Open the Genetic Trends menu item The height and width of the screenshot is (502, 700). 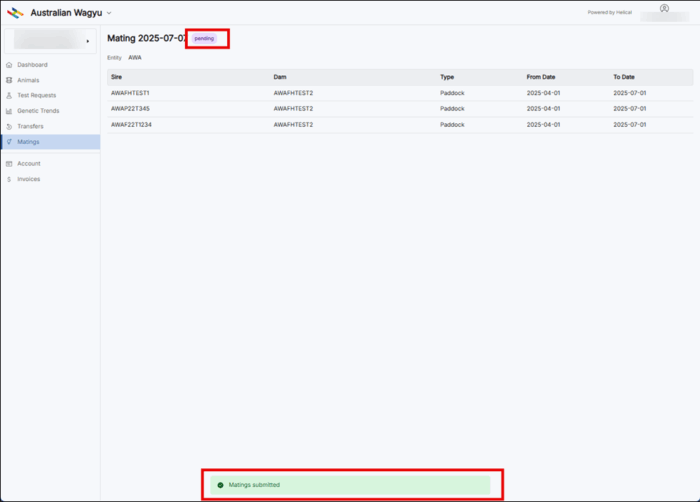(x=37, y=111)
